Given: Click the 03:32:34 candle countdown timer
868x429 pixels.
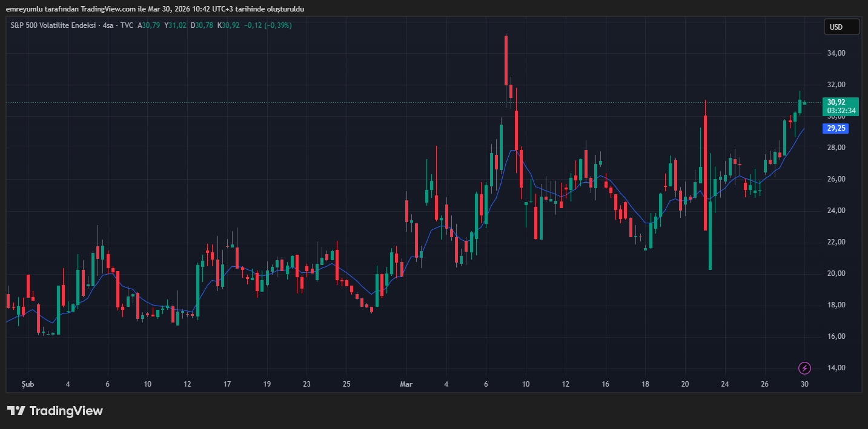Looking at the screenshot, I should point(841,111).
